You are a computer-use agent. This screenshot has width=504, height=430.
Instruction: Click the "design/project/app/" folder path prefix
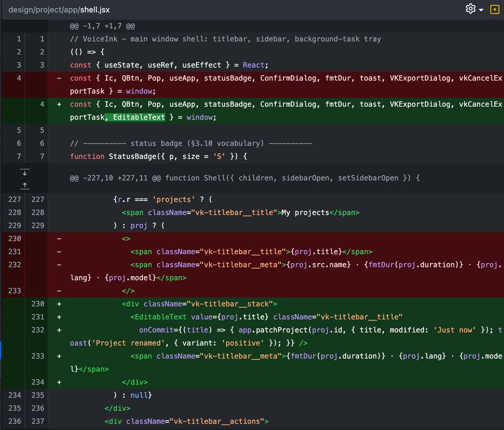[x=45, y=9]
